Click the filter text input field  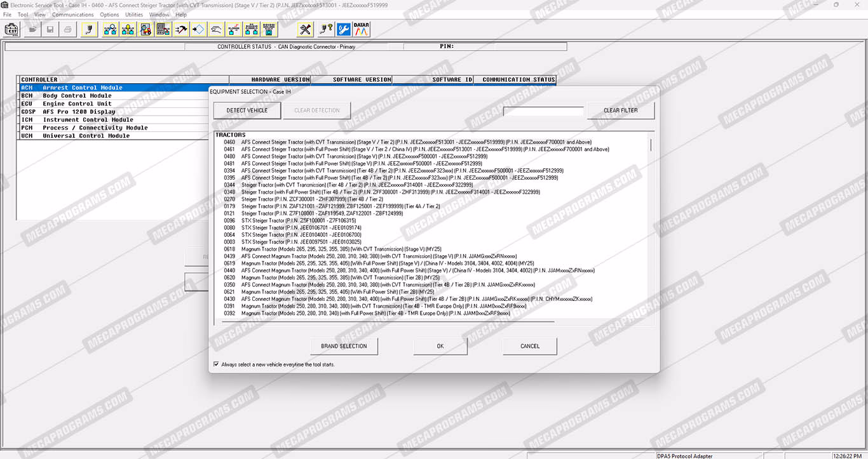coord(543,111)
